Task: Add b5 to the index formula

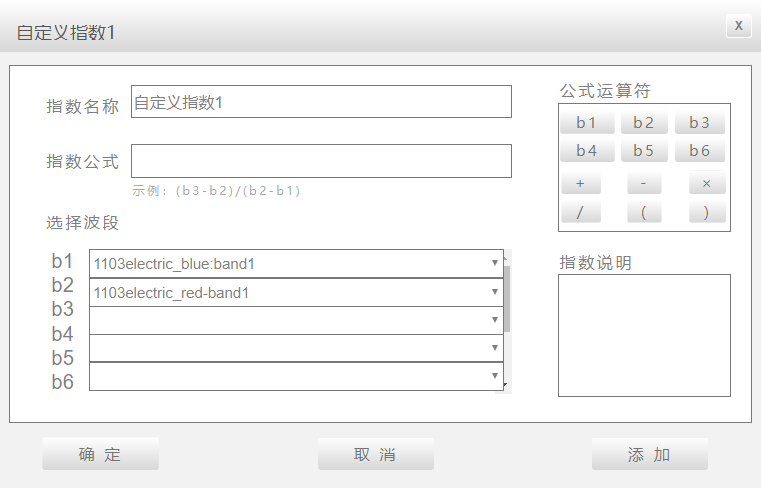Action: coord(644,151)
